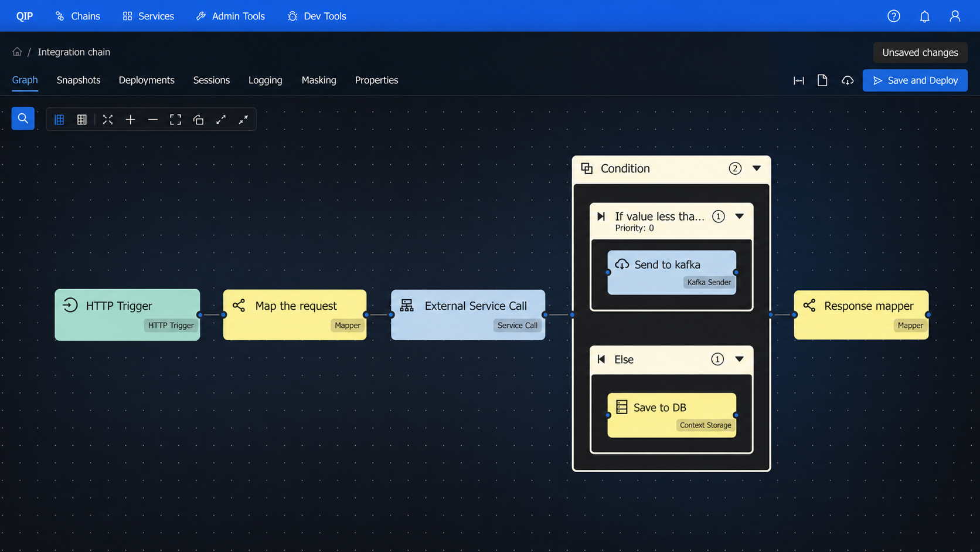The width and height of the screenshot is (980, 552).
Task: Click the skip-forward icon on the If branch
Action: point(601,216)
